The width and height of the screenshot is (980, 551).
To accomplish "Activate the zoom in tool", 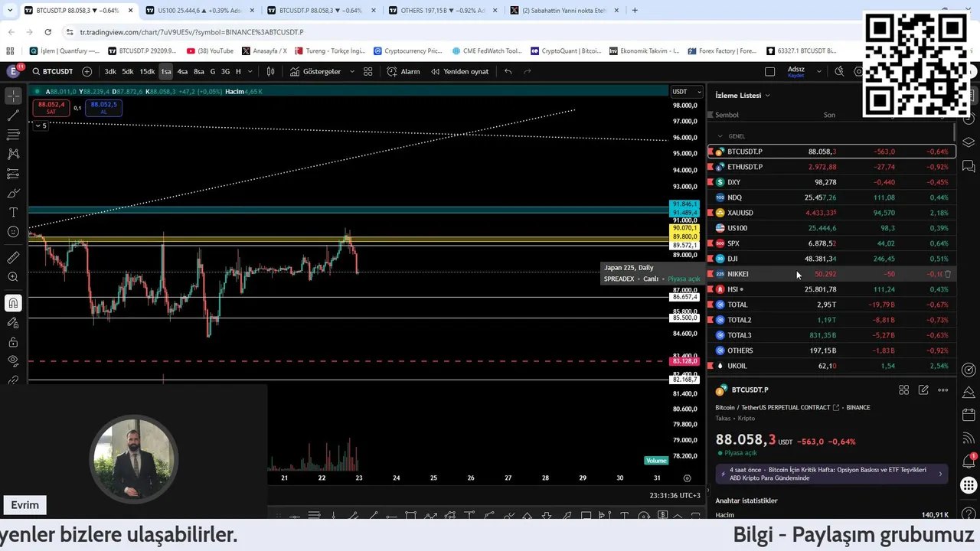I will coord(13,277).
